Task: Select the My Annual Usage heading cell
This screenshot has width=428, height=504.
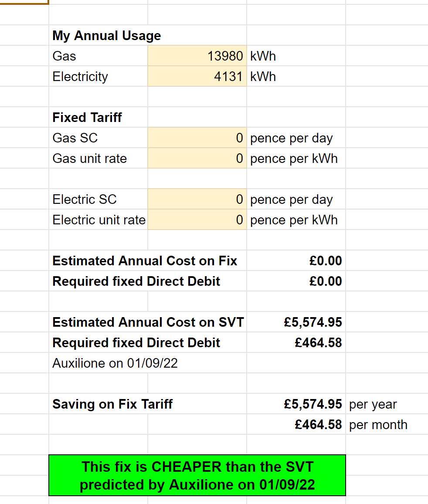Action: [x=107, y=36]
